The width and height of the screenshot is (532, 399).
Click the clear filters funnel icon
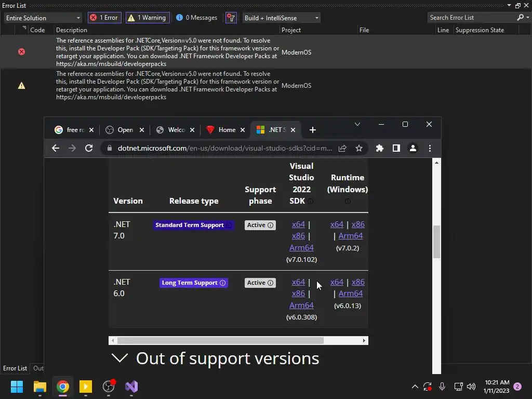coord(231,18)
